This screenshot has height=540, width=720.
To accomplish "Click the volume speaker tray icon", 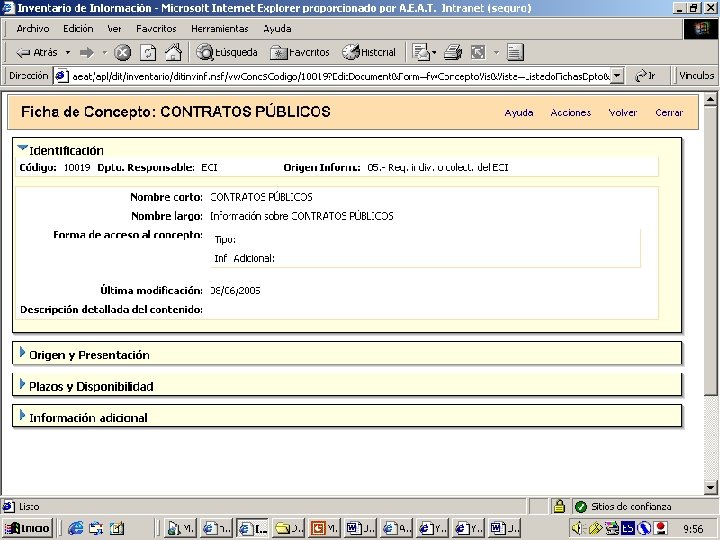I will (x=577, y=529).
